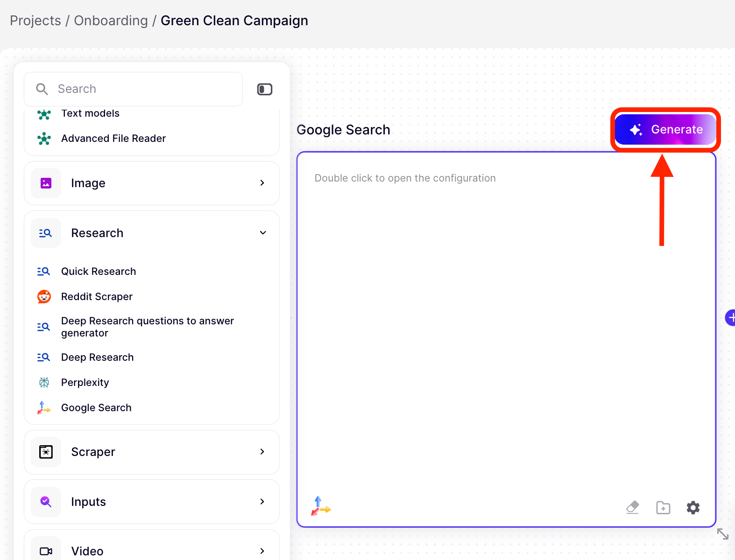Image resolution: width=735 pixels, height=560 pixels.
Task: Select Advanced File Reader item
Action: click(x=113, y=139)
